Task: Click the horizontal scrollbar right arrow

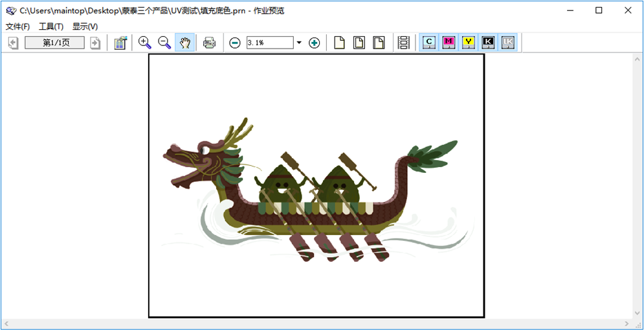Action: 627,324
